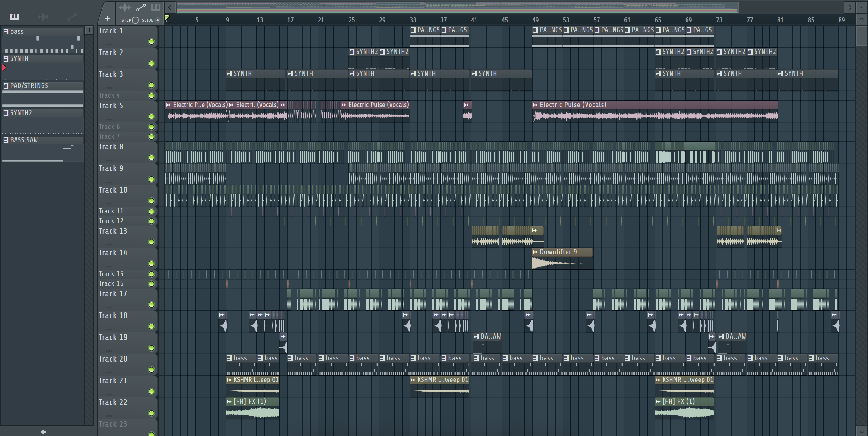Mute Track 1 using its green LED
Screen dimensions: 868x436
(152, 42)
